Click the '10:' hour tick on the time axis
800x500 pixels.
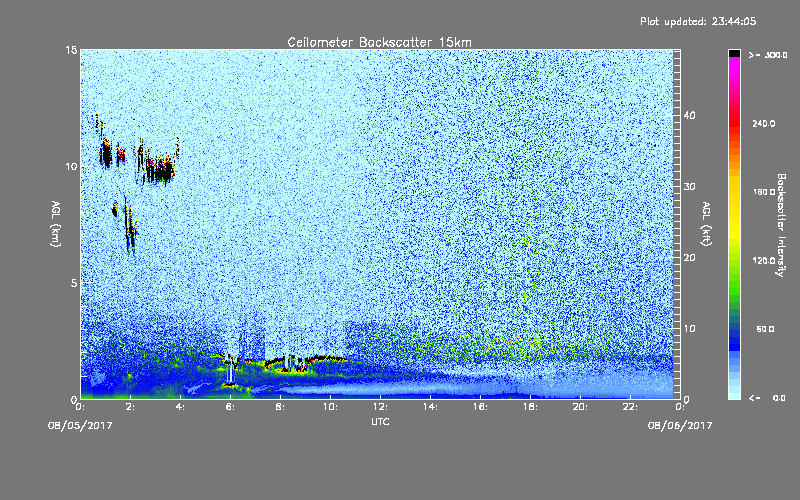330,407
